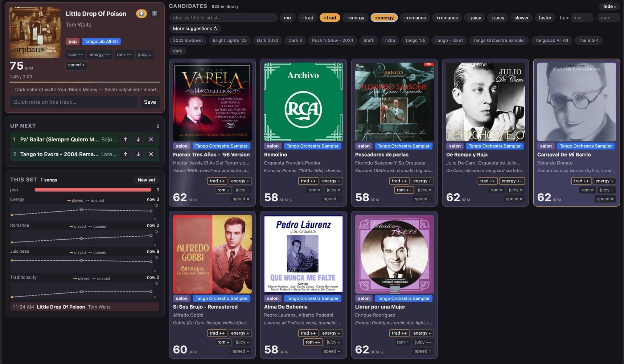This screenshot has width=624, height=364.
Task: Click the up-arrow vote icon for Little Drop Of Poison
Action: click(x=141, y=13)
